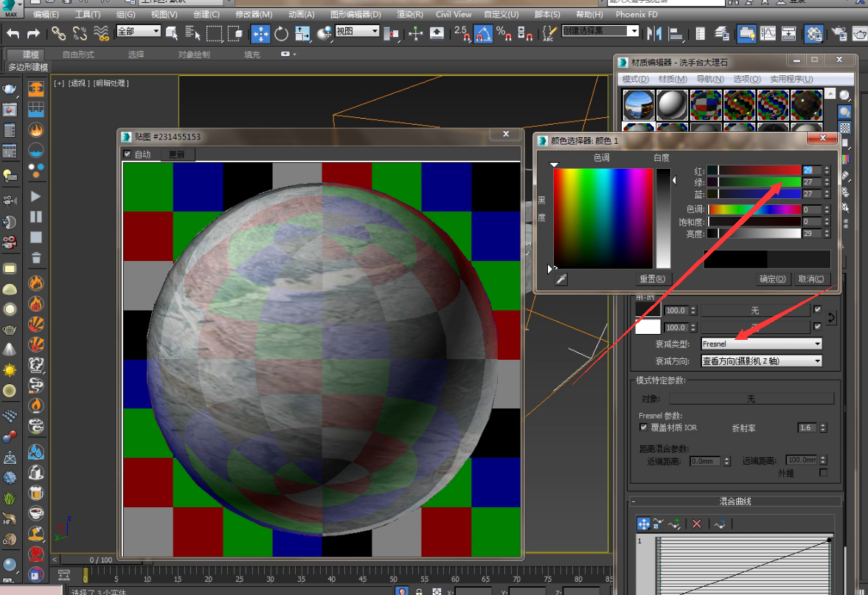The image size is (868, 595).
Task: Toggle the Angle Snap tool
Action: coord(483,34)
